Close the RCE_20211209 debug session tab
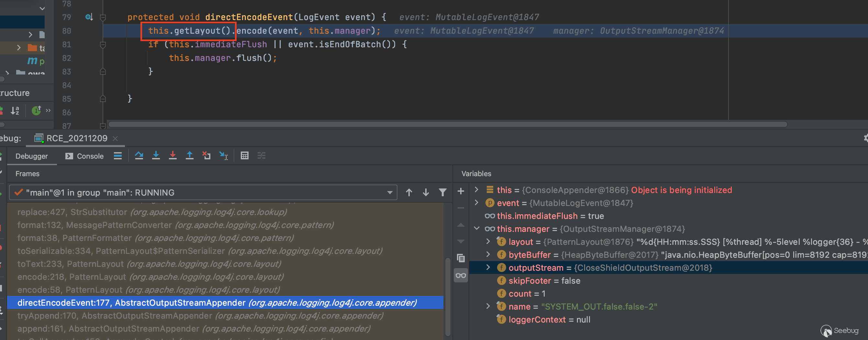868x340 pixels. click(115, 139)
